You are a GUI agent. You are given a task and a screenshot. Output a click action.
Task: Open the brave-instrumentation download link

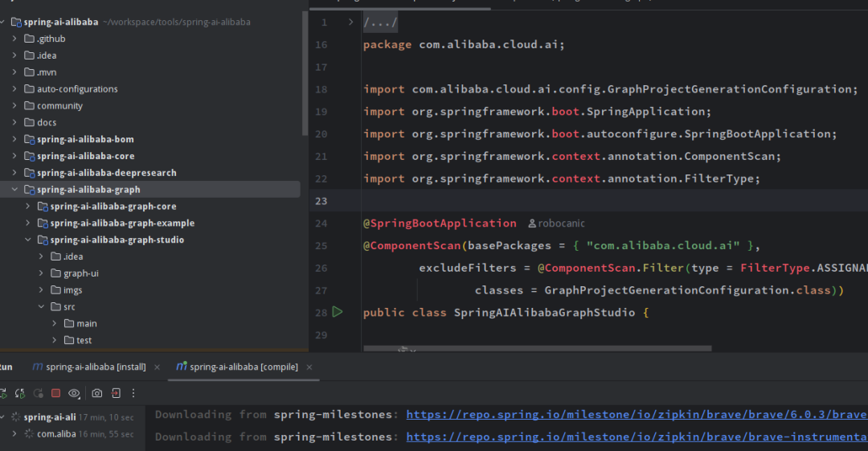pyautogui.click(x=637, y=437)
